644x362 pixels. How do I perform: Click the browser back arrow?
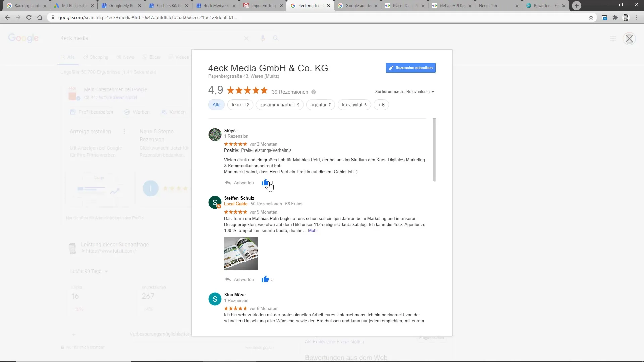(7, 17)
